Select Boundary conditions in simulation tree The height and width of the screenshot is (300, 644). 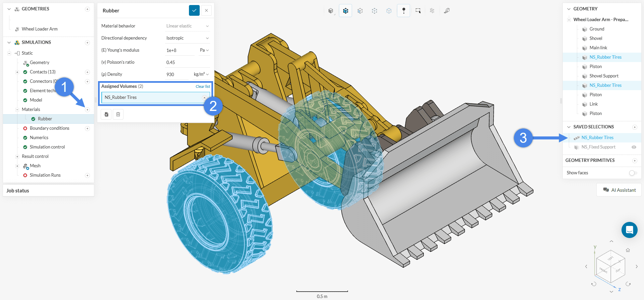click(49, 128)
